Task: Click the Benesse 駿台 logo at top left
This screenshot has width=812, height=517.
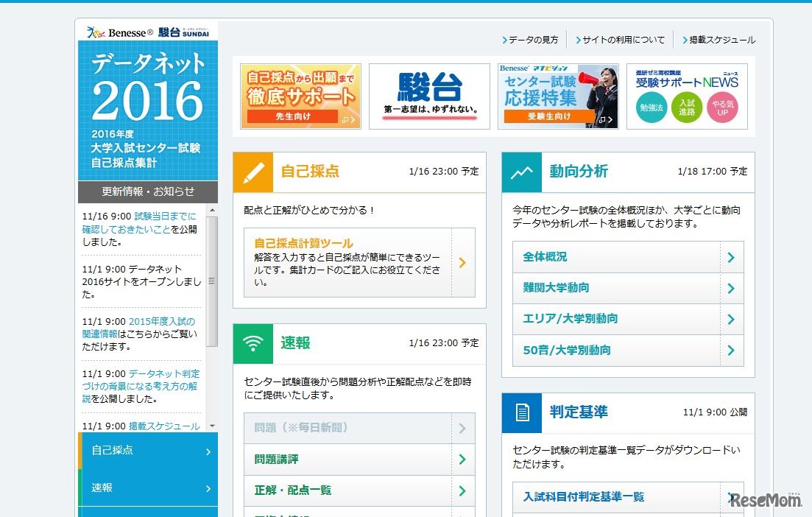Action: 146,31
